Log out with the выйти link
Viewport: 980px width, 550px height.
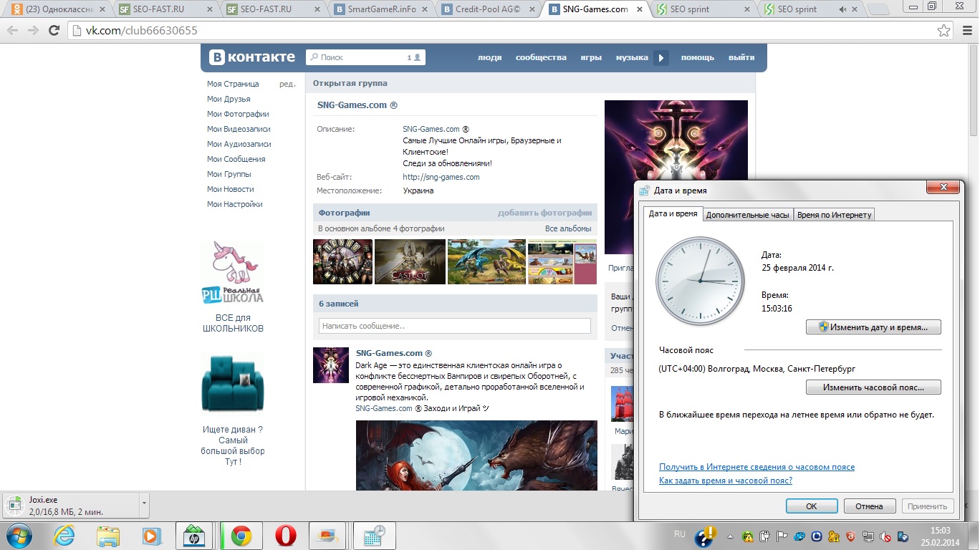click(741, 57)
